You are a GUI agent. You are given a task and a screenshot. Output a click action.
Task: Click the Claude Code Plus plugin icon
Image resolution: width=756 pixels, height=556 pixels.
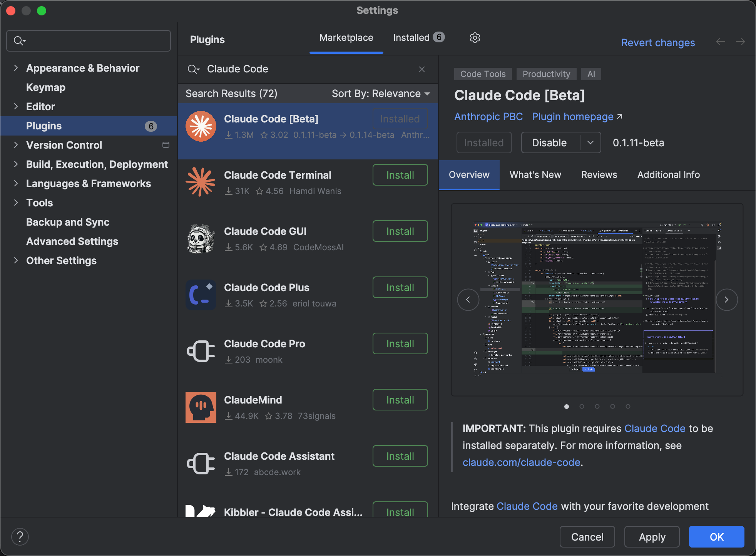pyautogui.click(x=201, y=295)
